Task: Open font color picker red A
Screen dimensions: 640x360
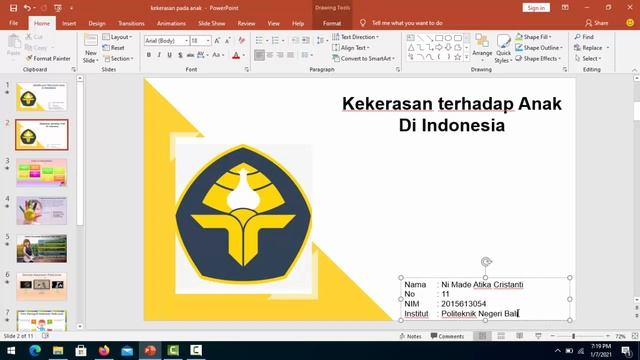Action: (236, 55)
